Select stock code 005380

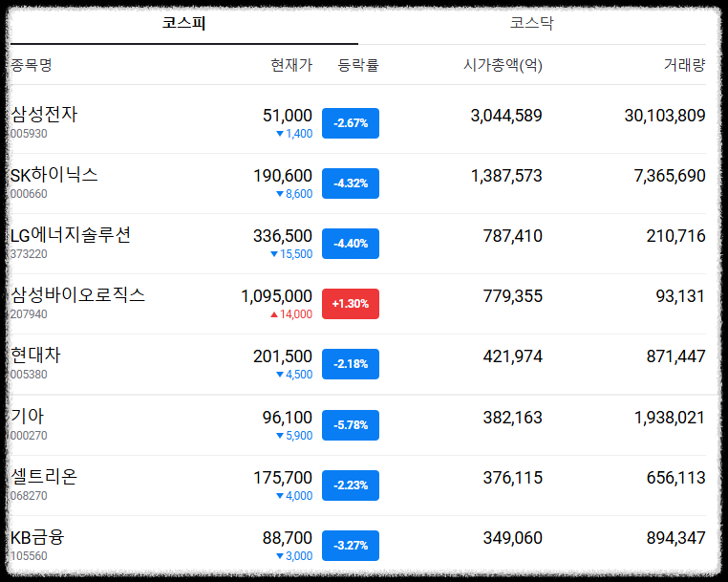(29, 375)
